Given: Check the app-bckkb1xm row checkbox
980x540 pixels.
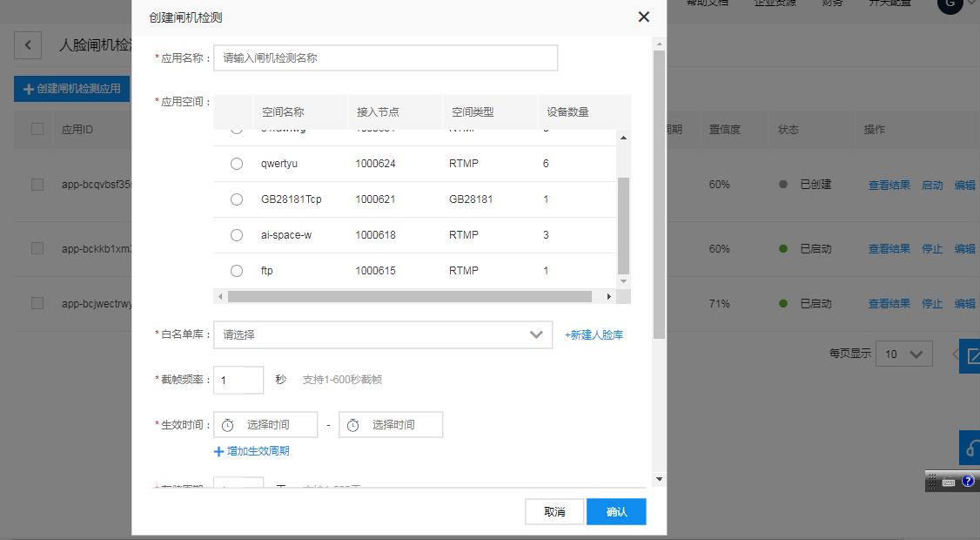Looking at the screenshot, I should coord(37,248).
